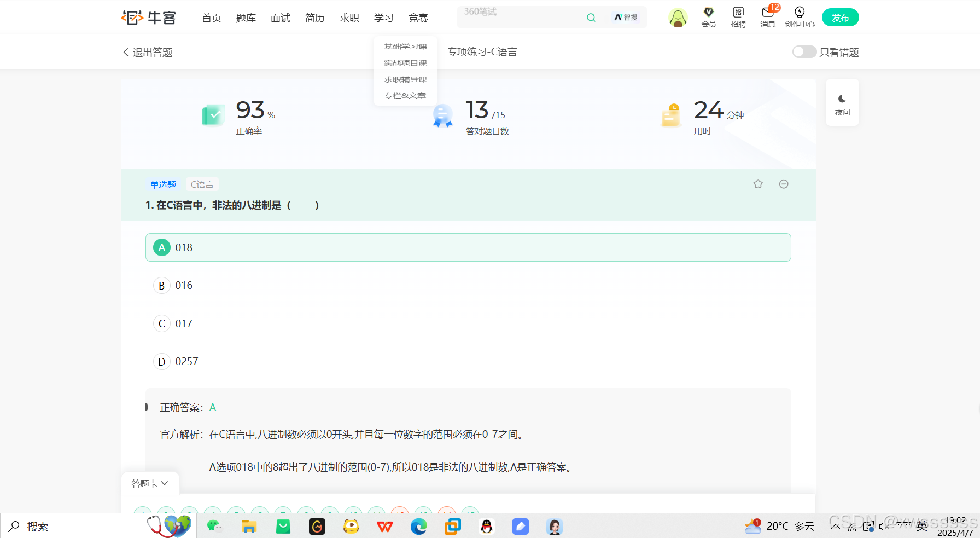The width and height of the screenshot is (980, 538).
Task: Switch the input method indicator 英
Action: pos(922,527)
